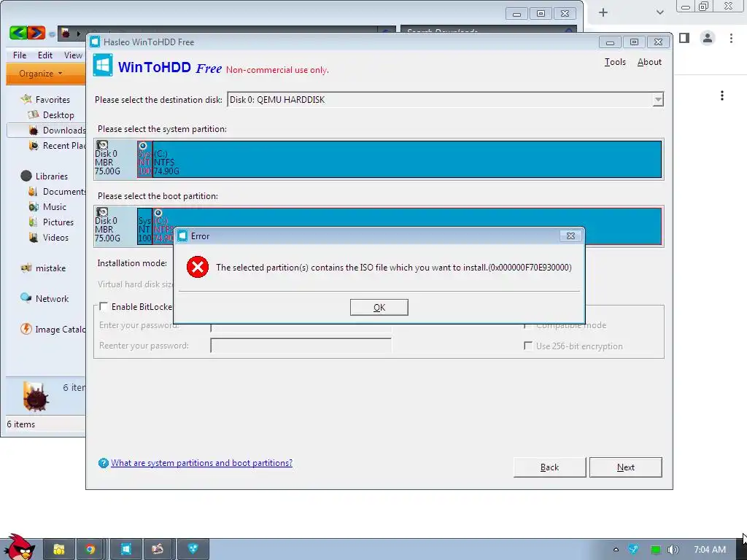Open a new Chrome tab with plus
This screenshot has width=747, height=560.
pyautogui.click(x=603, y=12)
